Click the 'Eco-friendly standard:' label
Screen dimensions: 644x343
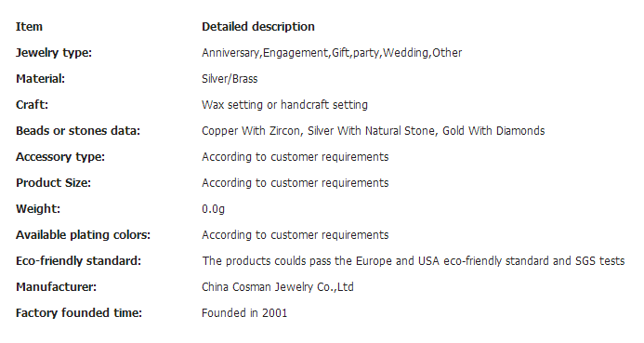coord(78,261)
